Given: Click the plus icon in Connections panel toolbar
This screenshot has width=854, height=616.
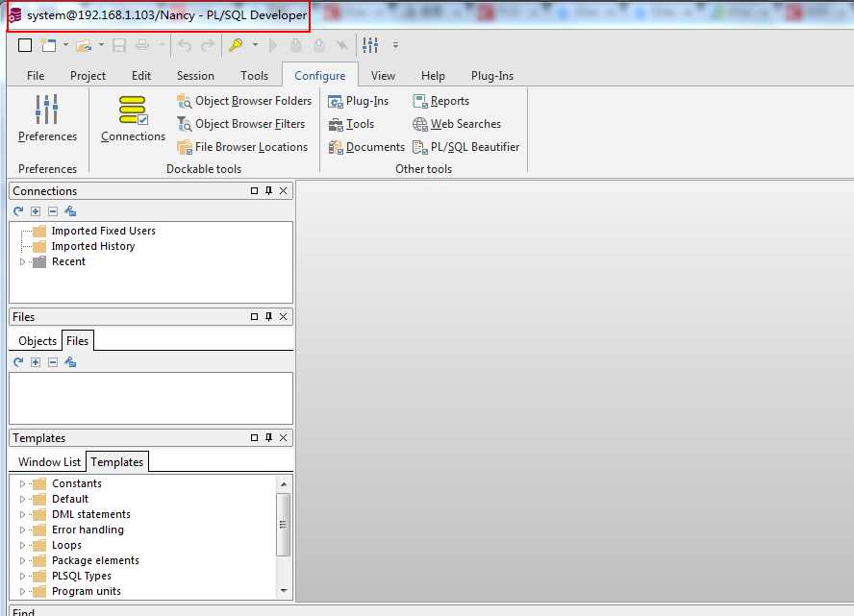Looking at the screenshot, I should 36,211.
